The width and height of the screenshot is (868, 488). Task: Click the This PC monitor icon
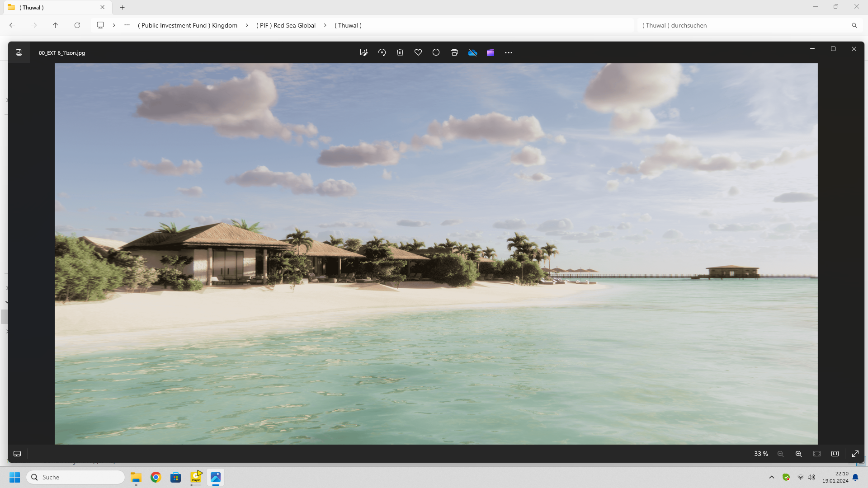click(x=100, y=25)
